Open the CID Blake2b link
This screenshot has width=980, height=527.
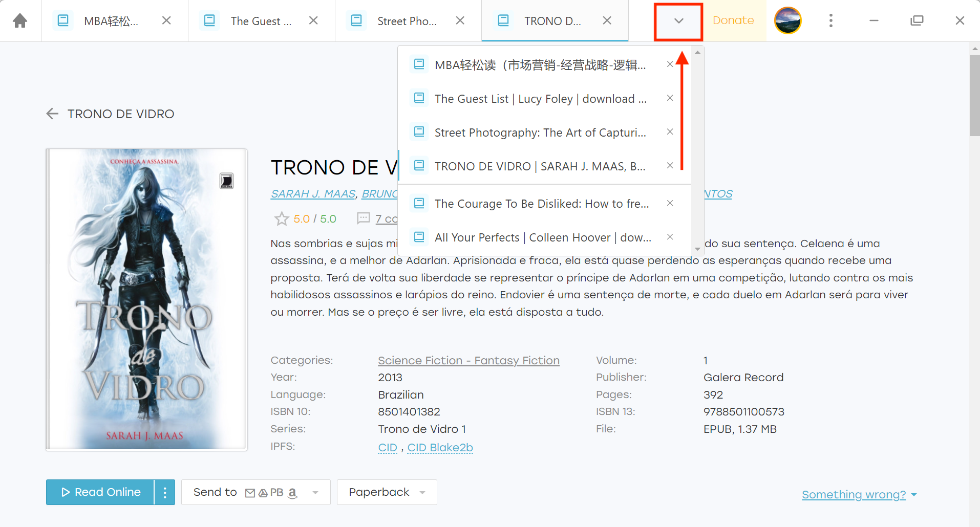click(440, 448)
